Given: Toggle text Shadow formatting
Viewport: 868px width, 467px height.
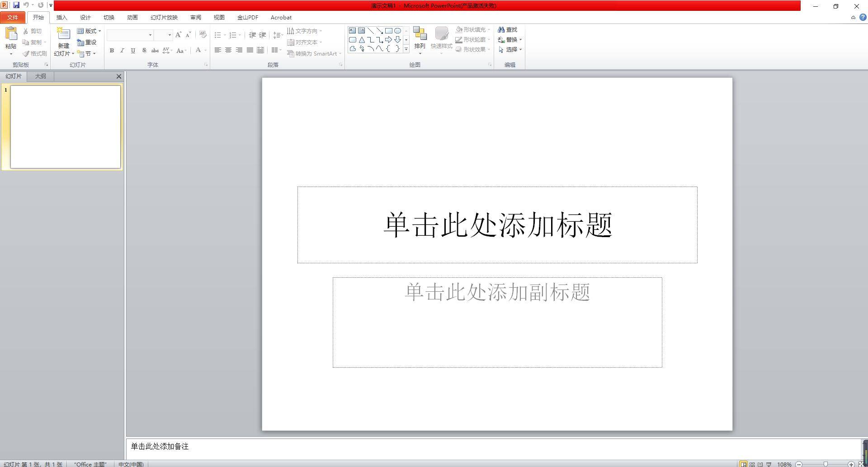Looking at the screenshot, I should pyautogui.click(x=144, y=51).
